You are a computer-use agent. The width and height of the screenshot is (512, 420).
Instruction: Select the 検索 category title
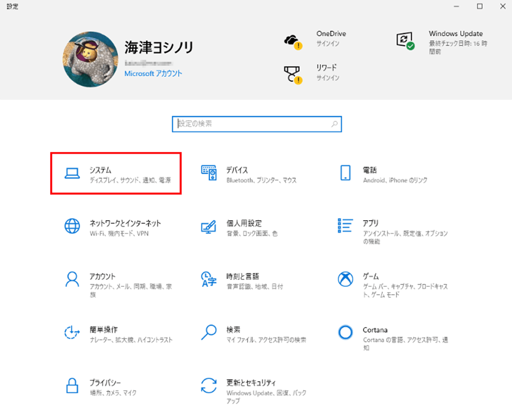(x=233, y=330)
